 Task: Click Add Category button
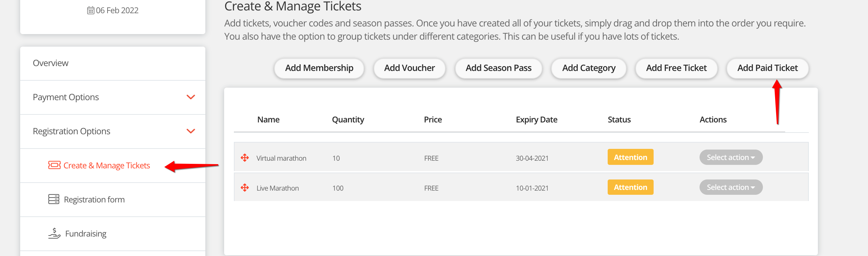click(x=589, y=68)
